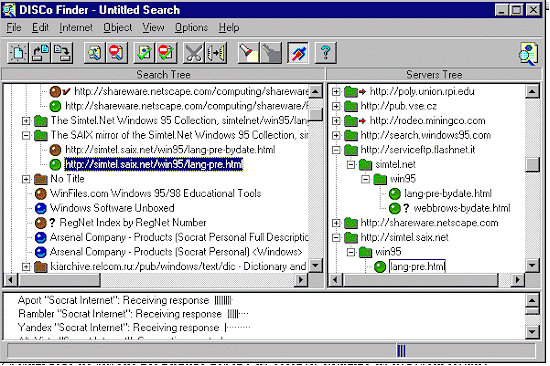Open the Help menu
This screenshot has width=550, height=366.
pyautogui.click(x=229, y=27)
